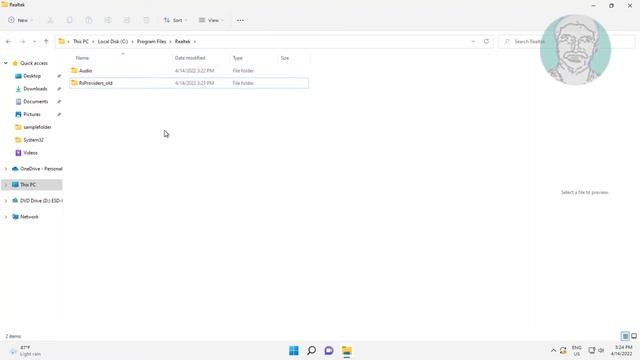Click the sync tray icon
The image size is (640, 360).
[x=563, y=351]
